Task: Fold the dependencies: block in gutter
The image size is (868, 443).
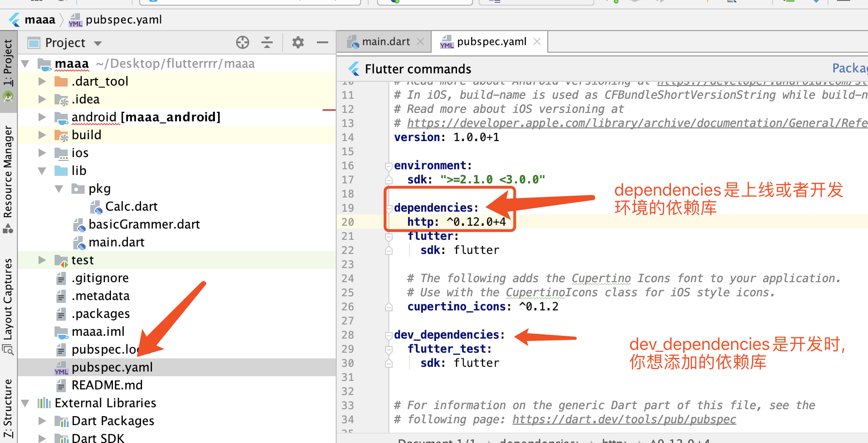Action: pyautogui.click(x=389, y=208)
